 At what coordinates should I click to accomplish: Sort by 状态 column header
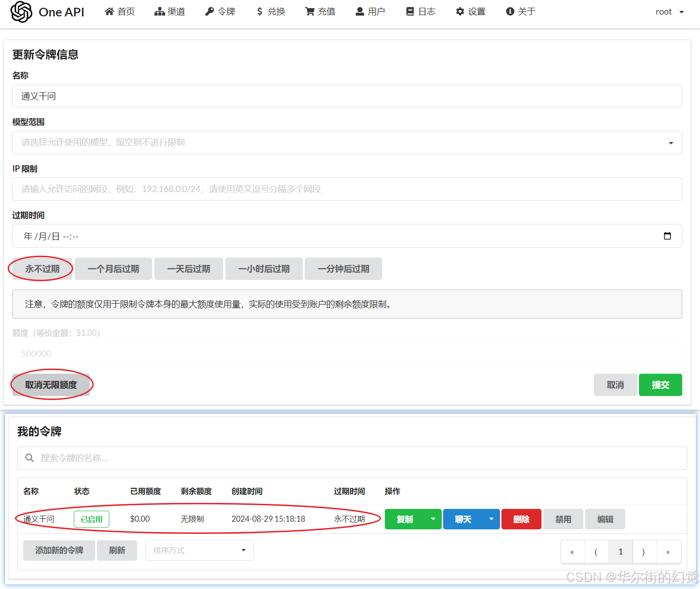tap(82, 491)
